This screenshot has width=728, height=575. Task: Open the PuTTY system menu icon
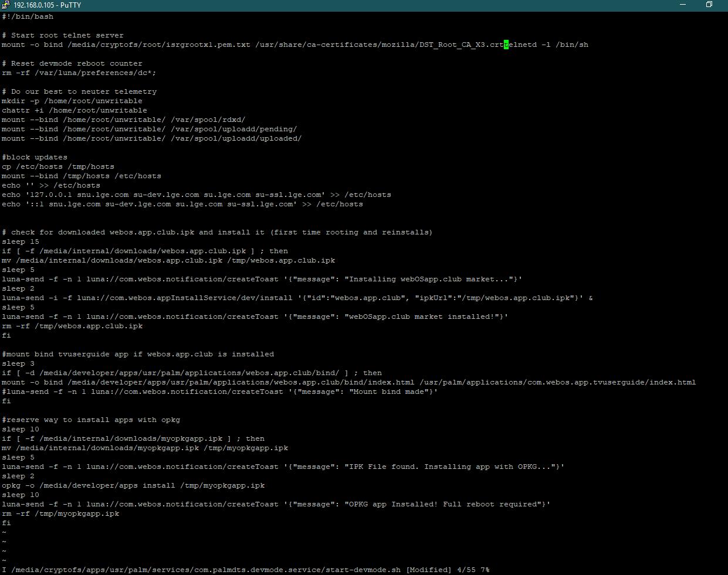point(6,5)
